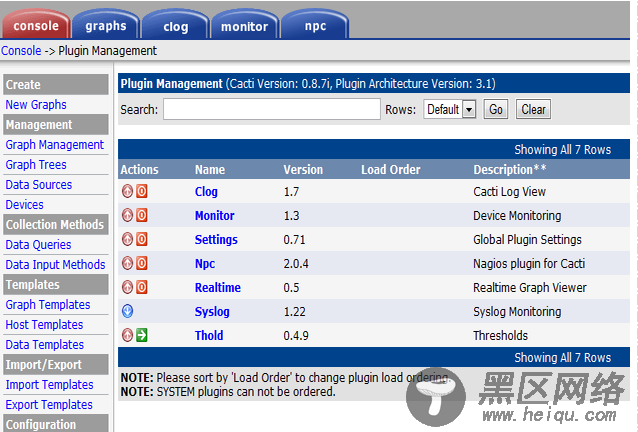
Task: Click the Thresholds description
Action: click(x=500, y=336)
